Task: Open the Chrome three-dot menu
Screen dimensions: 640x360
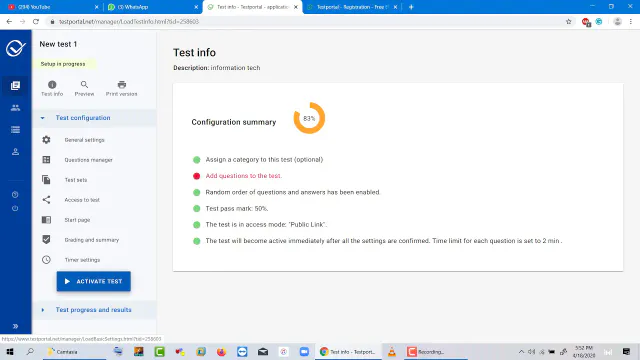Action: click(631, 22)
